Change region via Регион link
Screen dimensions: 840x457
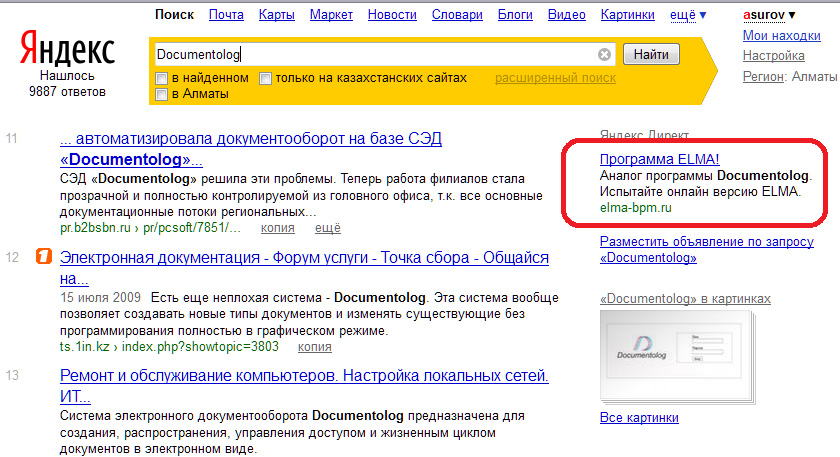coord(763,77)
